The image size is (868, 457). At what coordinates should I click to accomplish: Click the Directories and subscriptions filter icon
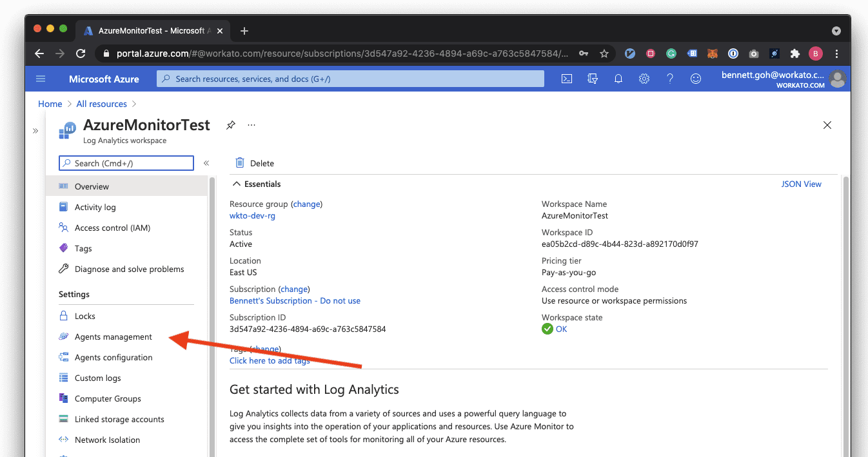(x=593, y=79)
